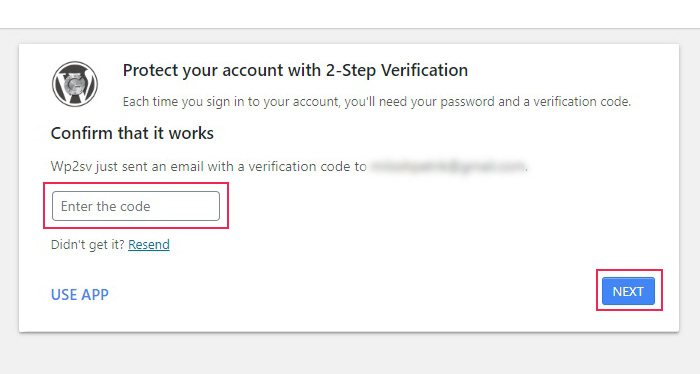The image size is (700, 374).
Task: Click the WordPress padlock logo icon
Action: (x=75, y=84)
